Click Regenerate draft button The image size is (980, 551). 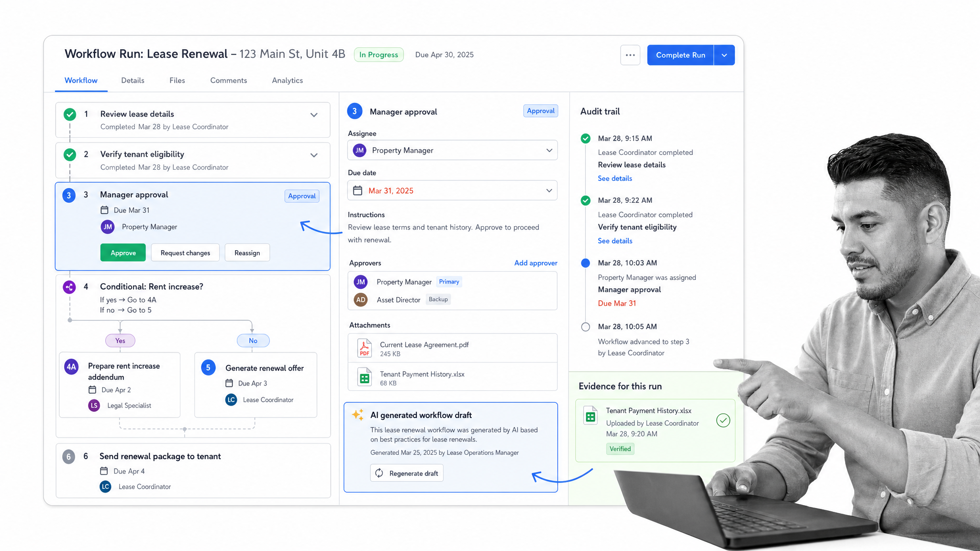(x=407, y=473)
